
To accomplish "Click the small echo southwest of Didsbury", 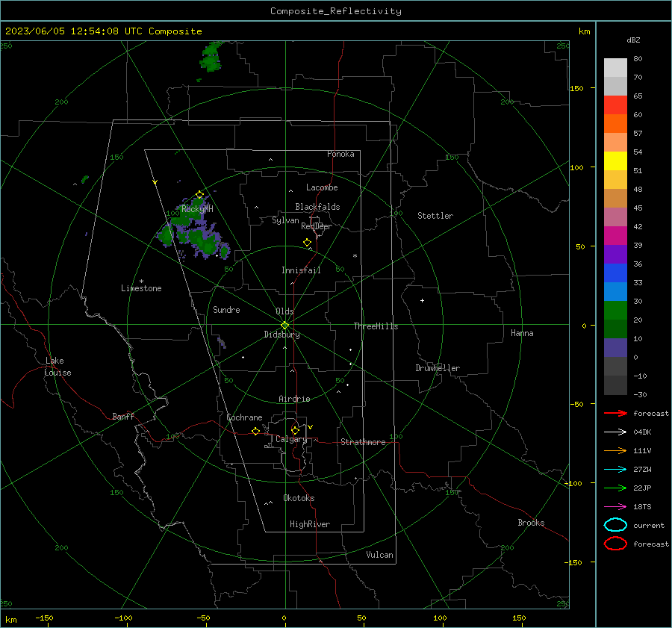I will (x=222, y=342).
